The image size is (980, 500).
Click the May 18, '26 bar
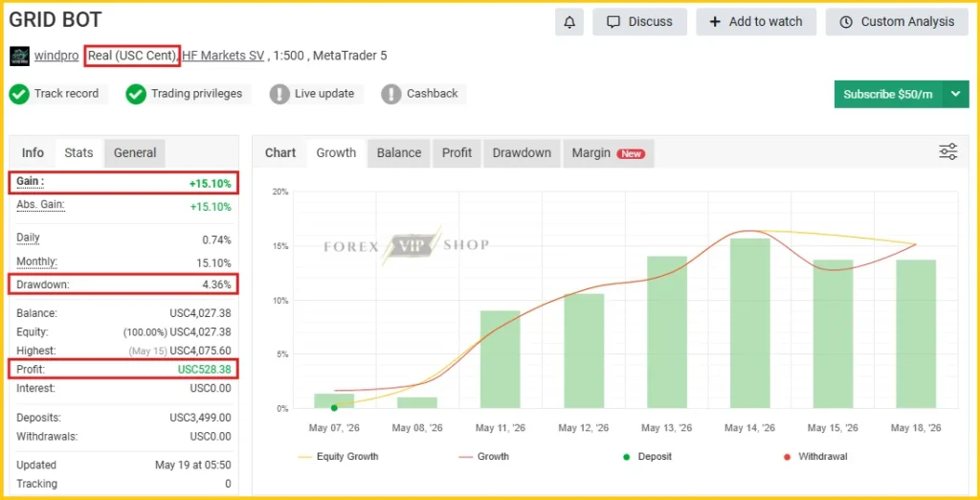pyautogui.click(x=916, y=334)
